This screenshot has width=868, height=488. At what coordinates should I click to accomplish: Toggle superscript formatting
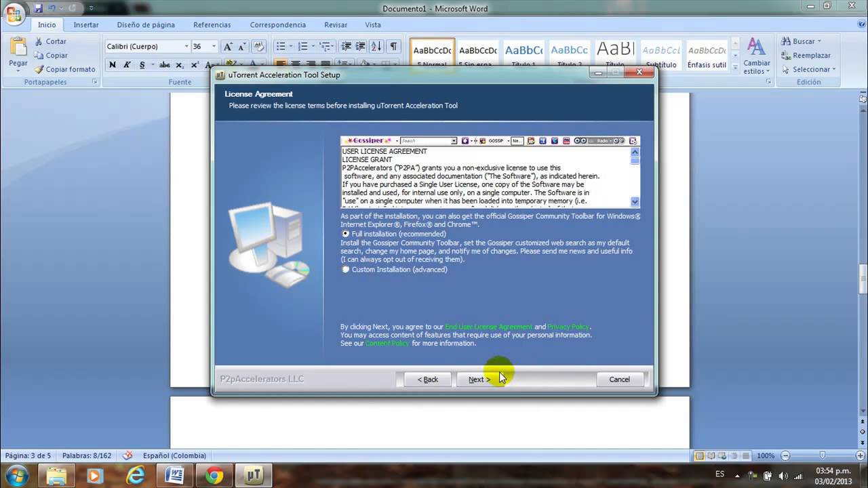pyautogui.click(x=195, y=65)
